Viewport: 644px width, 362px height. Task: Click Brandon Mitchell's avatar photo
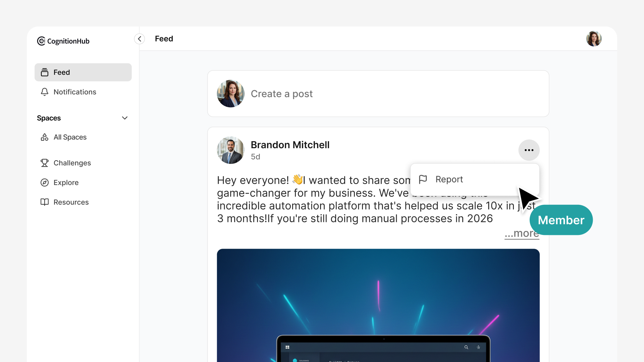pyautogui.click(x=230, y=150)
